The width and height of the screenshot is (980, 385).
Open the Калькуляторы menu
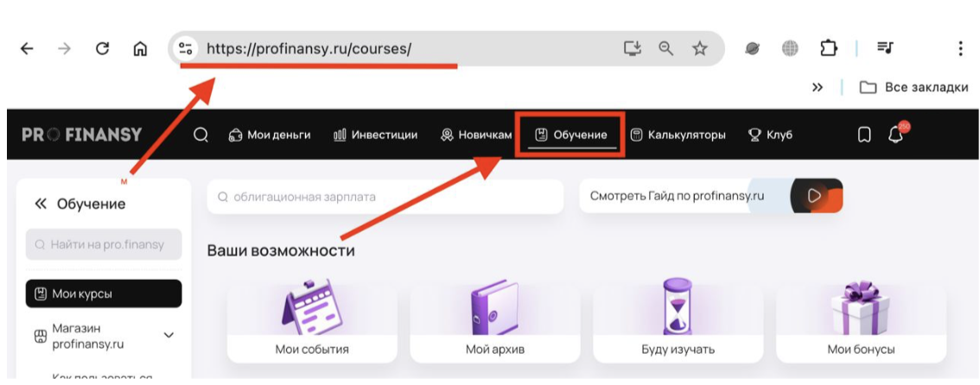678,135
